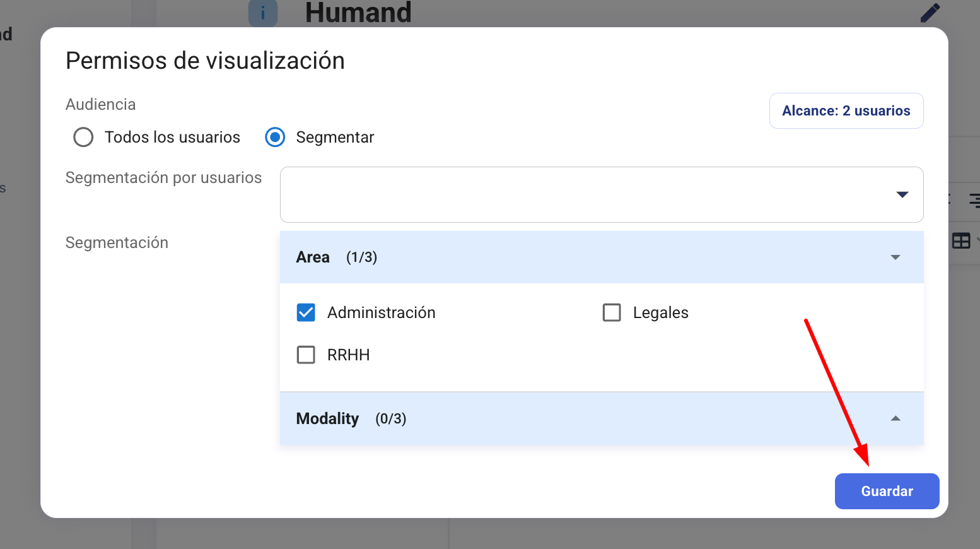Expand the Modality segmentation header
Viewport: 980px width, 549px height.
tap(568, 418)
